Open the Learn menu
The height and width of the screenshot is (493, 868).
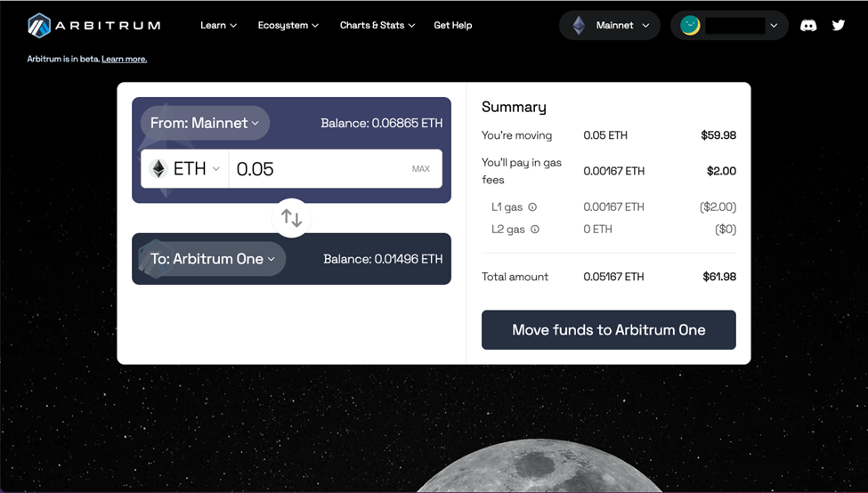tap(218, 26)
